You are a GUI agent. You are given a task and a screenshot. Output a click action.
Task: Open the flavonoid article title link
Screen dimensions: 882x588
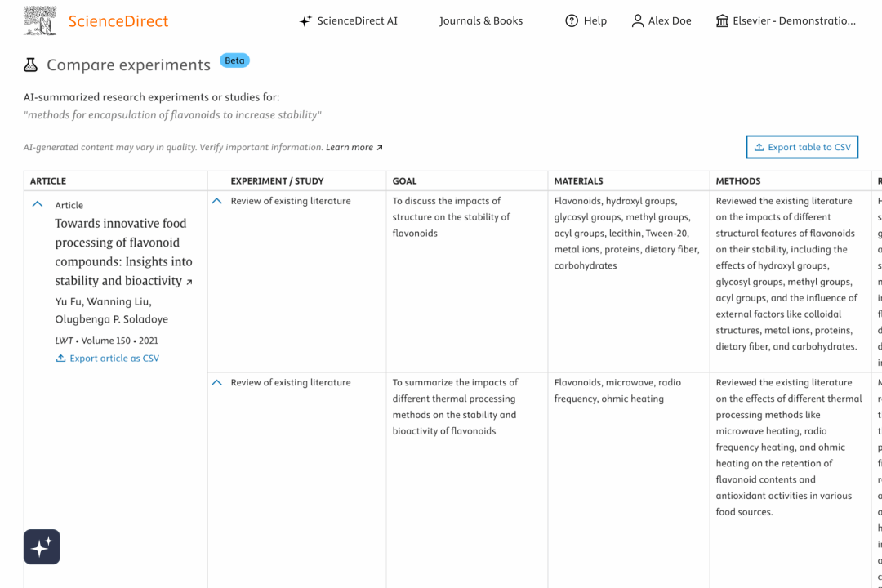122,252
